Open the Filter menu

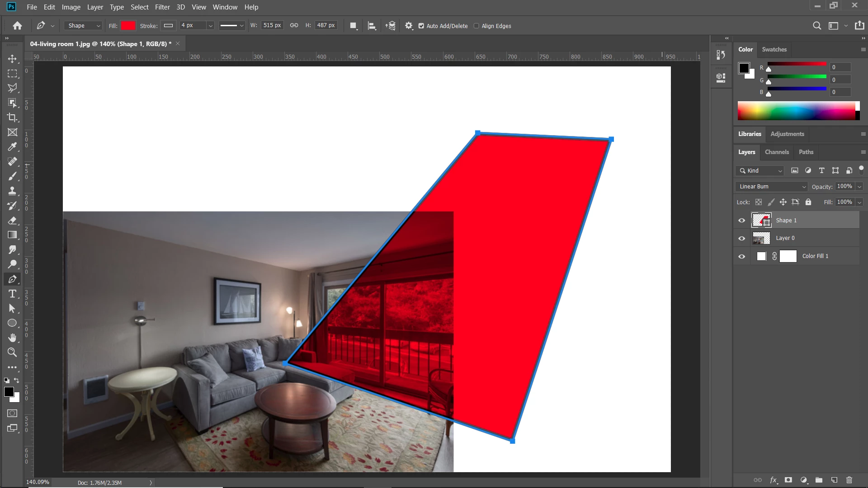(162, 7)
